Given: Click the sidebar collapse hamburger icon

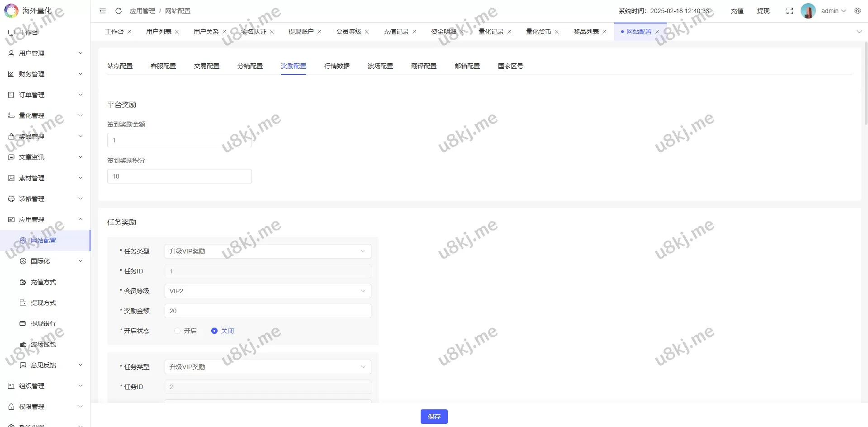Looking at the screenshot, I should point(103,11).
